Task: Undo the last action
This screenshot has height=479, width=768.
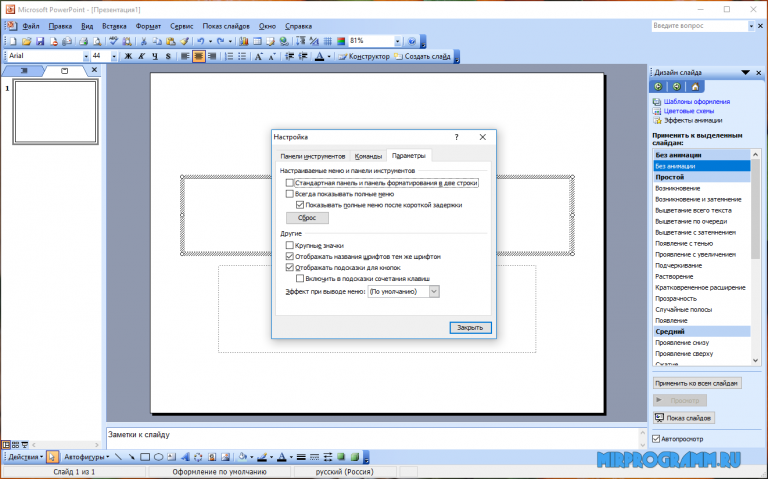Action: tap(200, 42)
